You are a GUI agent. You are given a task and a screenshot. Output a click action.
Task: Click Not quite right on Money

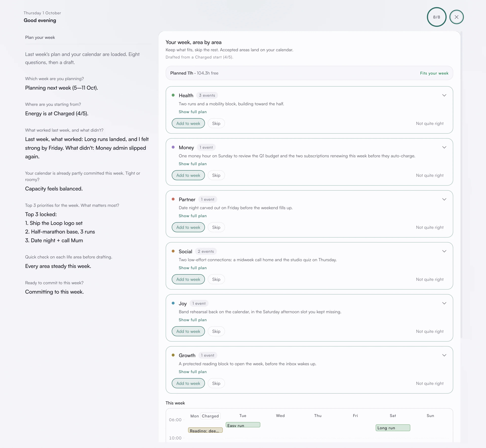coord(430,175)
